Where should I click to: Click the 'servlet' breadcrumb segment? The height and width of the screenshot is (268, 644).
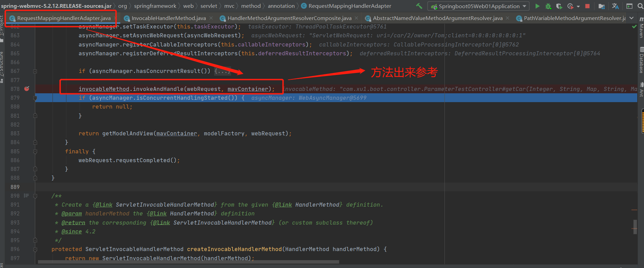pyautogui.click(x=209, y=6)
